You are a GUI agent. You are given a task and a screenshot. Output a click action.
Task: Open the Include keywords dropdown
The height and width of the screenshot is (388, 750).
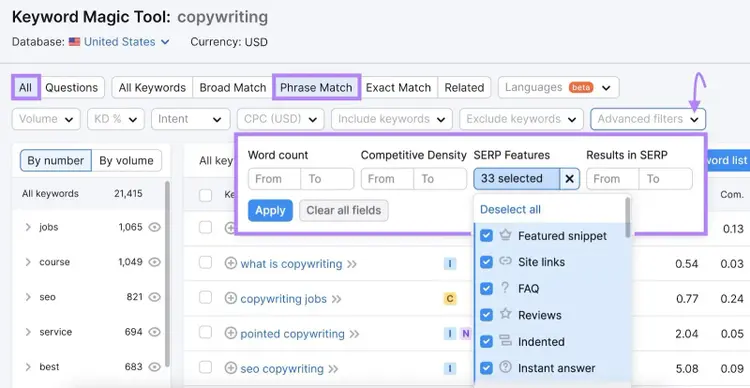pos(392,119)
